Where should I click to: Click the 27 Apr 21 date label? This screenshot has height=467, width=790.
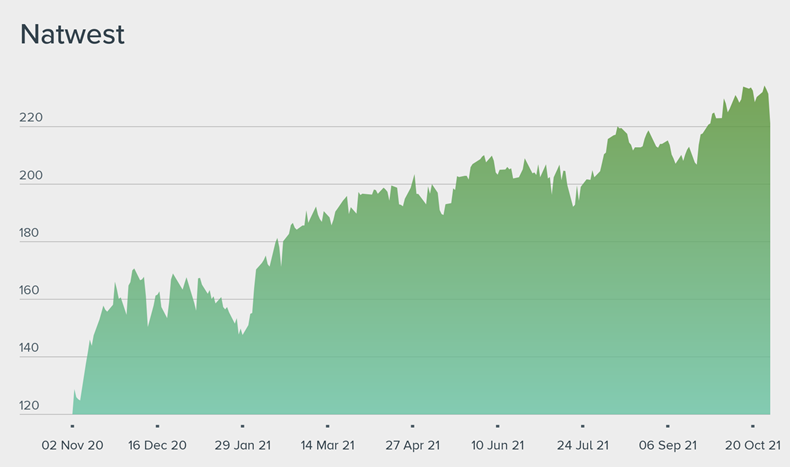click(413, 445)
